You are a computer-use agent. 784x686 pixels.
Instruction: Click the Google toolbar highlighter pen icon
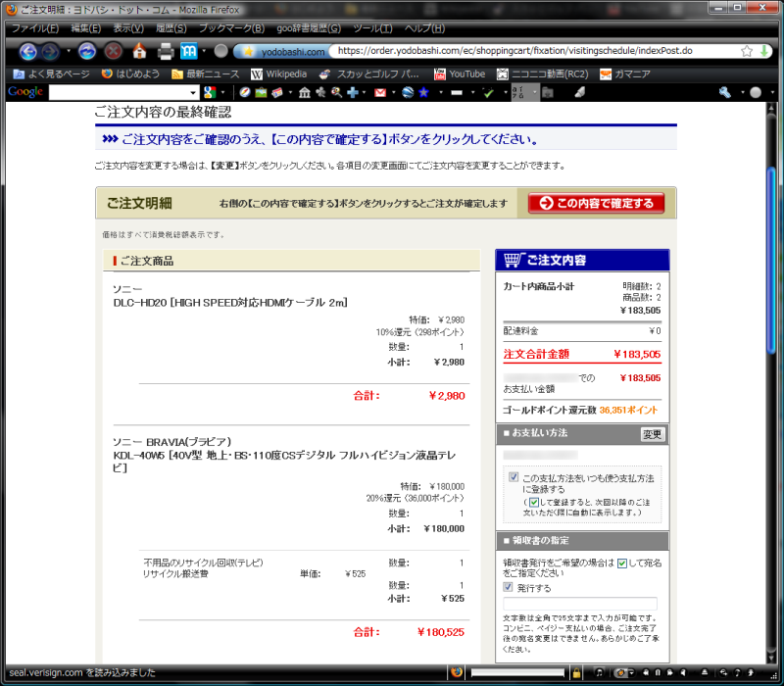click(579, 92)
